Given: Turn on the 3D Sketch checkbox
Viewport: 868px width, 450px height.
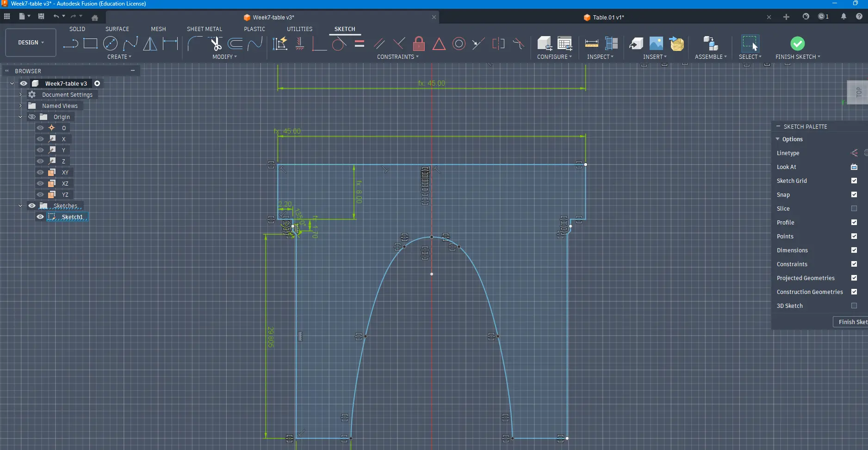Looking at the screenshot, I should 854,306.
